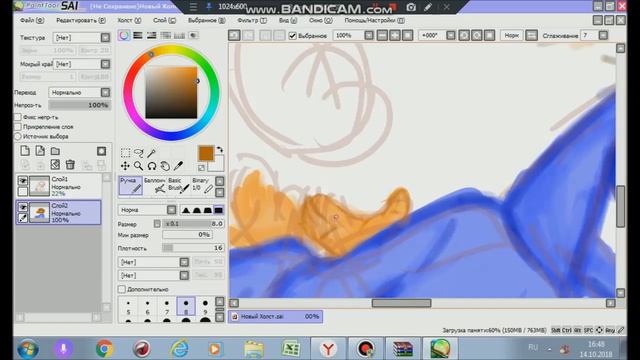The height and width of the screenshot is (360, 640).
Task: Select the hand pan tool
Action: 165,166
